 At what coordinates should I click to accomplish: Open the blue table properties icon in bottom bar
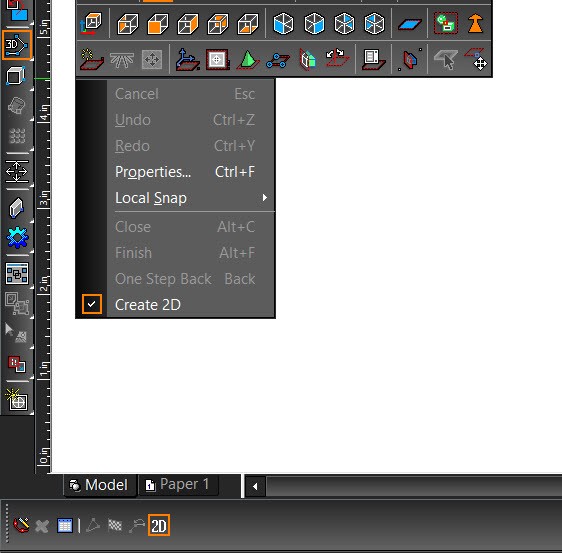[65, 526]
